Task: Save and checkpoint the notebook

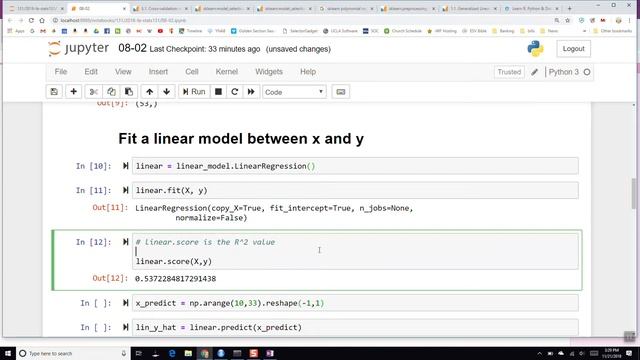Action: click(54, 92)
